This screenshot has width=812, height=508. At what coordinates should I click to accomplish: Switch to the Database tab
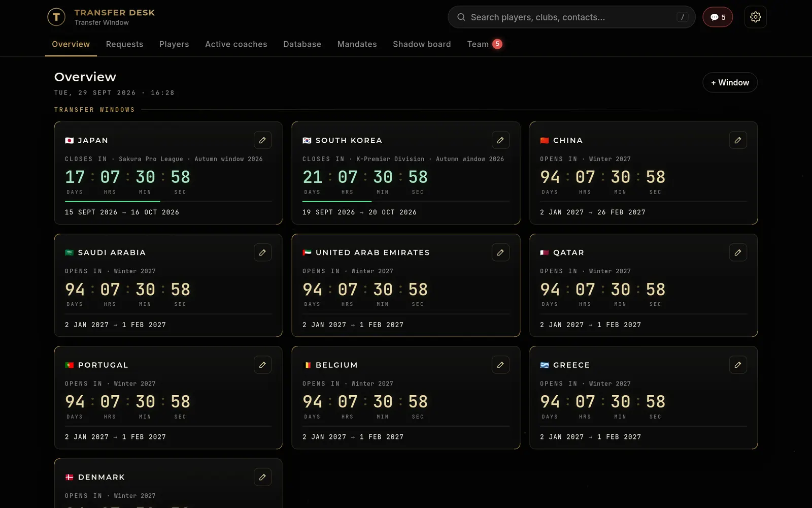pyautogui.click(x=302, y=44)
